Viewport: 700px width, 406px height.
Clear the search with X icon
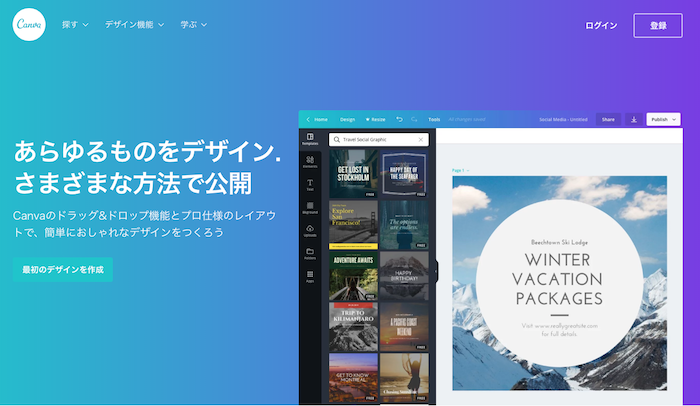(x=421, y=139)
